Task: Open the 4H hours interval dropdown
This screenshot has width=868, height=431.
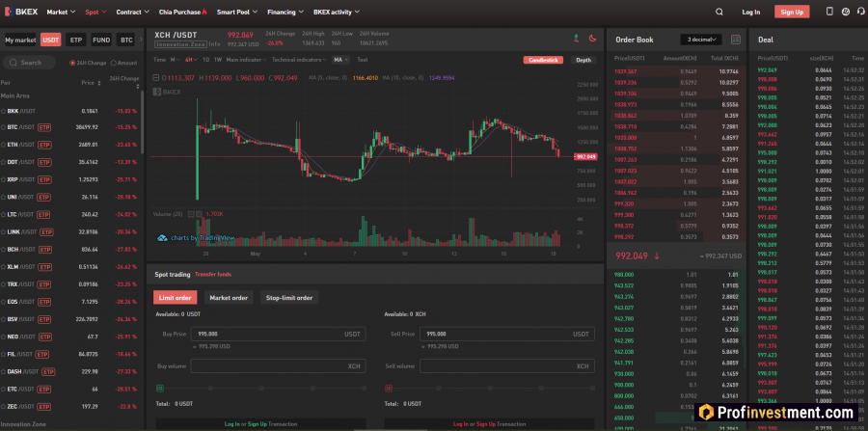Action: pyautogui.click(x=191, y=60)
